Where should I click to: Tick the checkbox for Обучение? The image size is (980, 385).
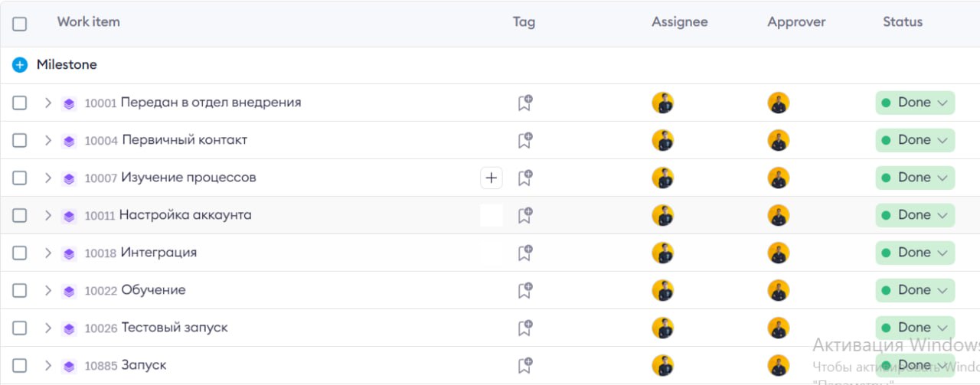click(x=20, y=290)
